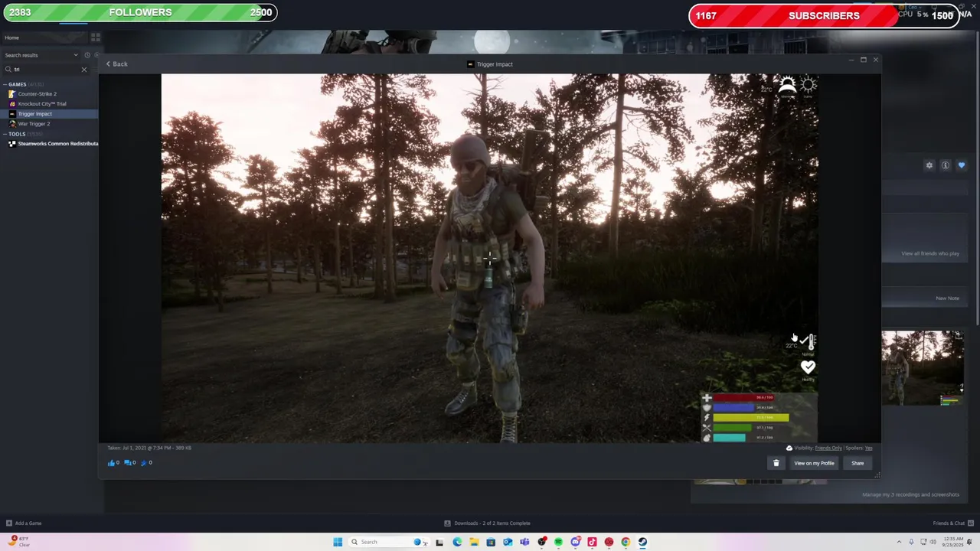The image size is (980, 551).
Task: Change visibility via Friends Only link
Action: pos(828,448)
